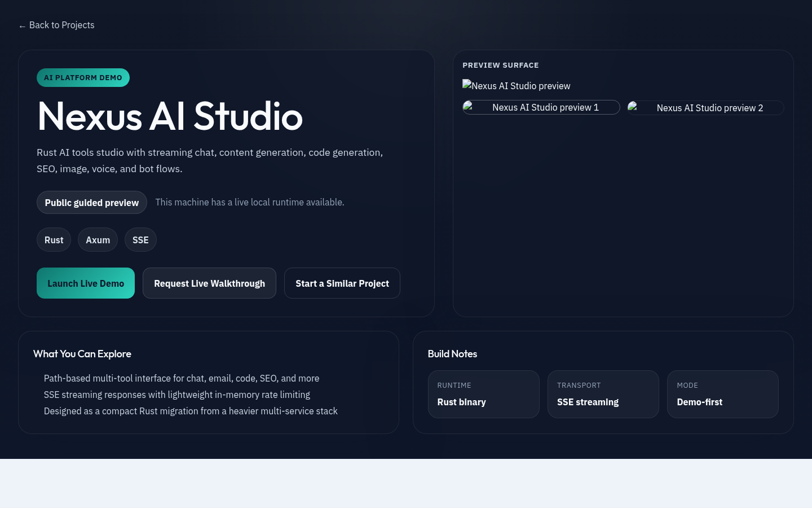Screen dimensions: 812x508
Task: Click Start a Similar Project
Action: point(342,283)
